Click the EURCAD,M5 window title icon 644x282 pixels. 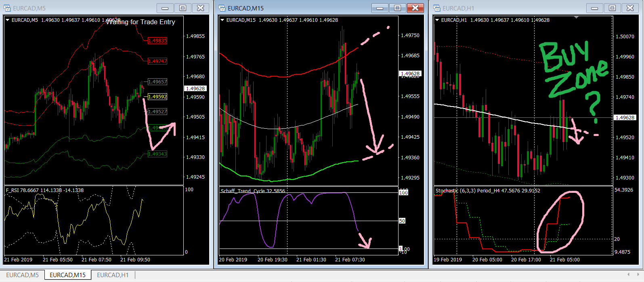[7, 8]
